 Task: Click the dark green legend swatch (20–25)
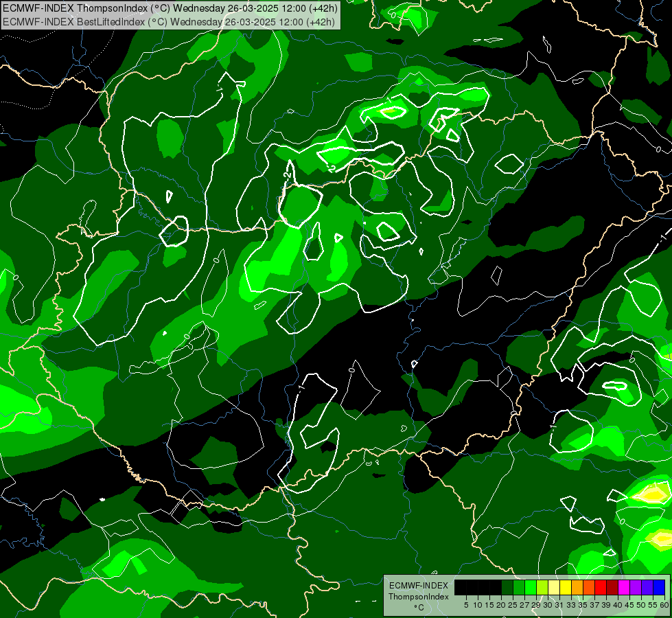507,587
